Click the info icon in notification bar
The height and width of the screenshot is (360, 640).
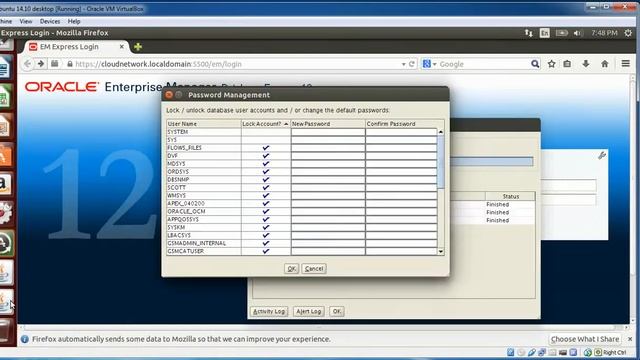[x=24, y=339]
